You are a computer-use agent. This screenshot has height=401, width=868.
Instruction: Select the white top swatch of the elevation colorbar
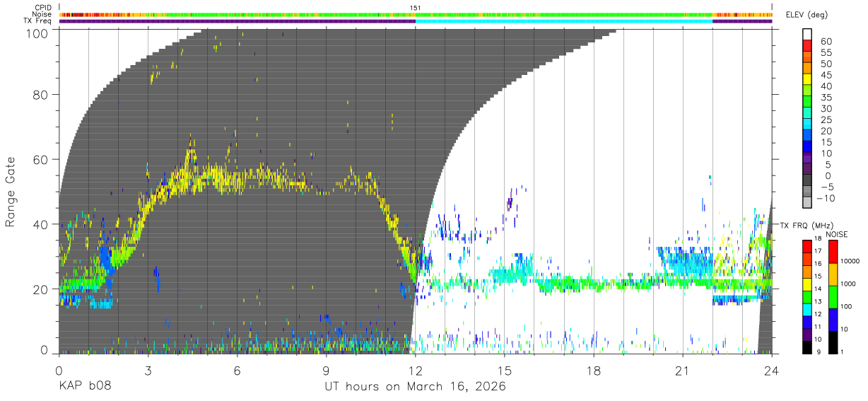tap(807, 33)
